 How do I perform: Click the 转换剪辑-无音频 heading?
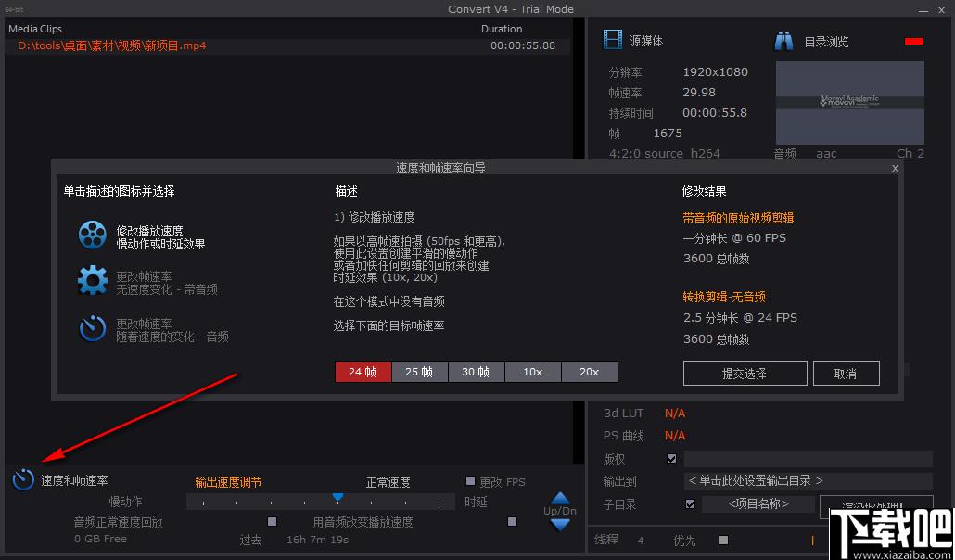724,297
